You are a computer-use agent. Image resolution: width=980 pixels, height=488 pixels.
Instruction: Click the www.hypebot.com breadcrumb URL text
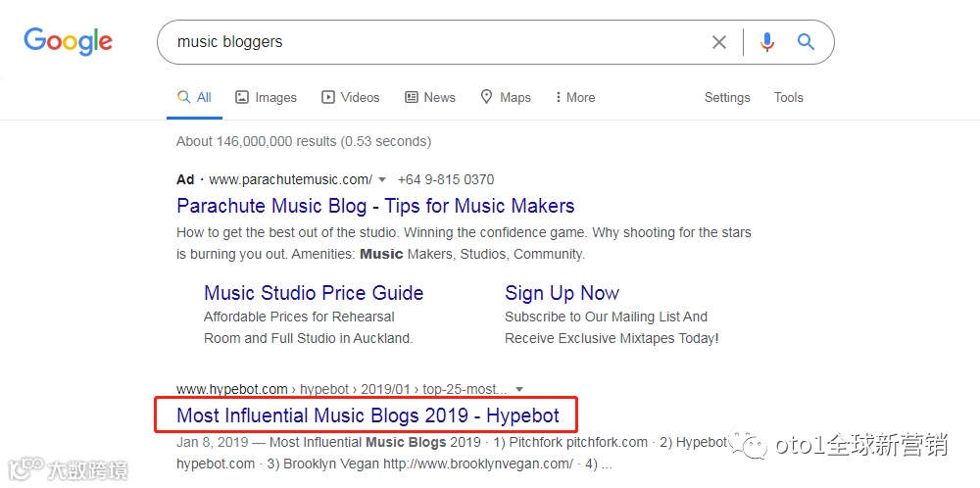[232, 389]
